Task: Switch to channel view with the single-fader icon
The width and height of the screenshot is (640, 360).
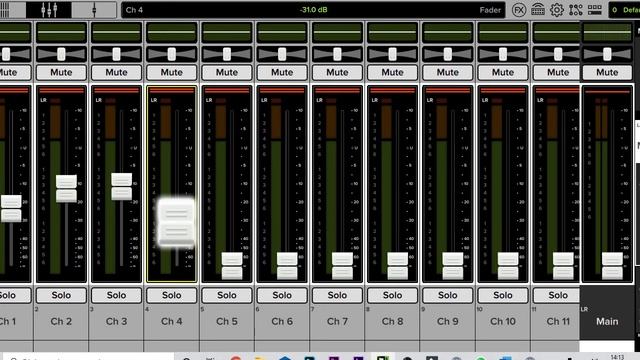Action: [94, 10]
